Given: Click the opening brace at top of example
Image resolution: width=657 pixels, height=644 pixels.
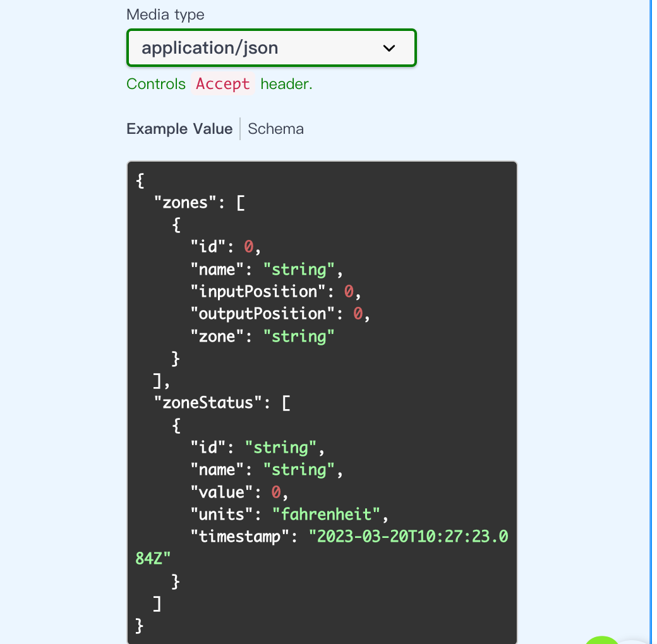Looking at the screenshot, I should 140,181.
